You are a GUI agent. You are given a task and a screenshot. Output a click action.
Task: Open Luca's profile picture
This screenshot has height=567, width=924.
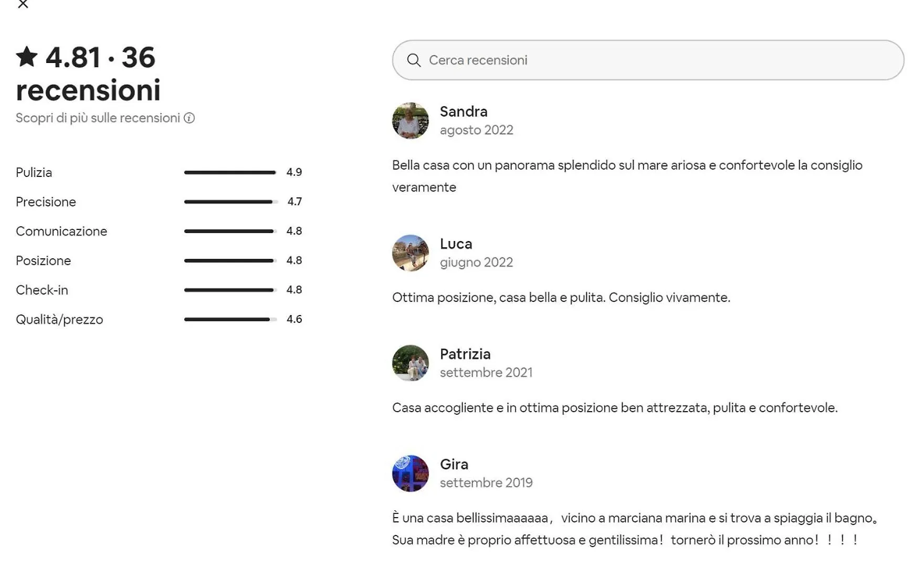point(411,253)
